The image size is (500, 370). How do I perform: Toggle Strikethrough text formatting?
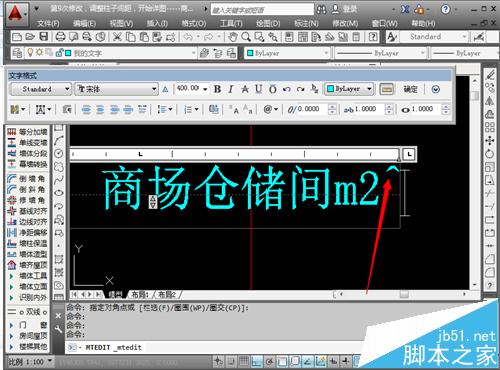245,89
